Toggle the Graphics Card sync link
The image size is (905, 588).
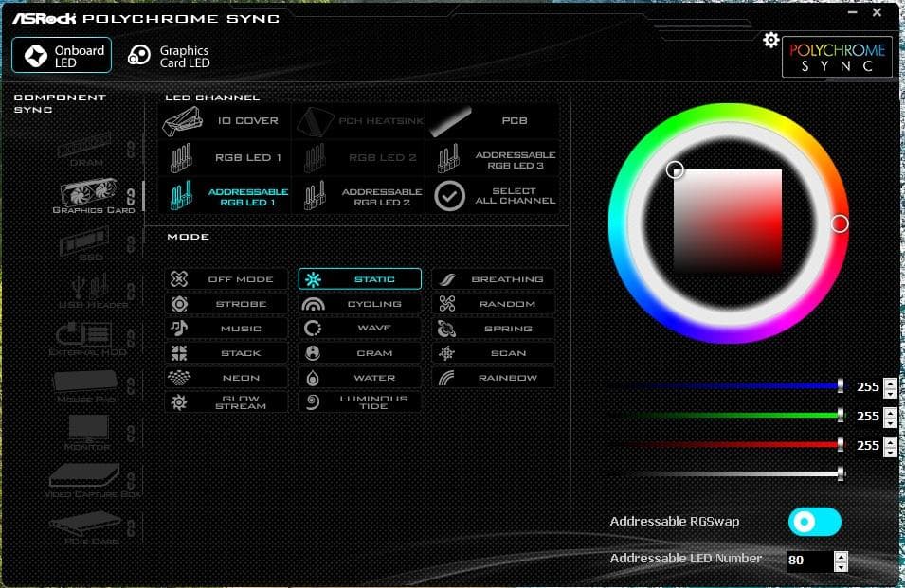click(132, 196)
